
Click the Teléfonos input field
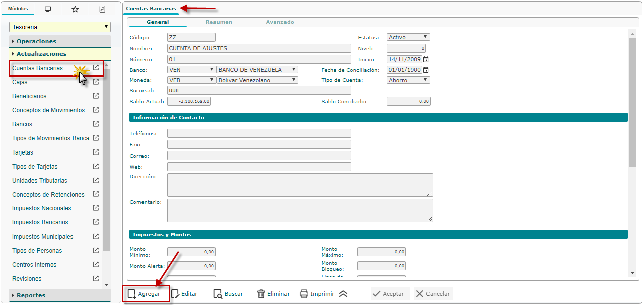(259, 133)
